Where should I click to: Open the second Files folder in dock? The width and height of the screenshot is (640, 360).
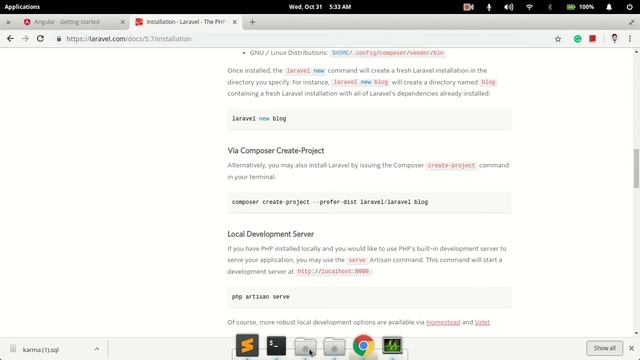(334, 347)
